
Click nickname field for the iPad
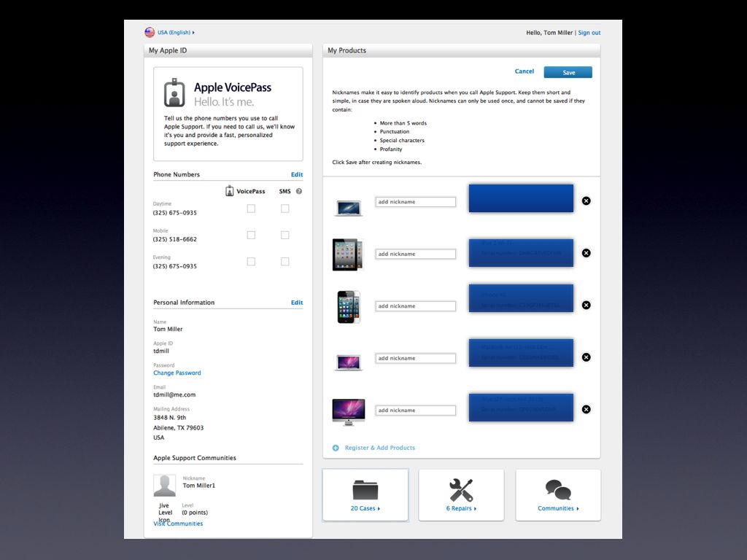click(415, 254)
